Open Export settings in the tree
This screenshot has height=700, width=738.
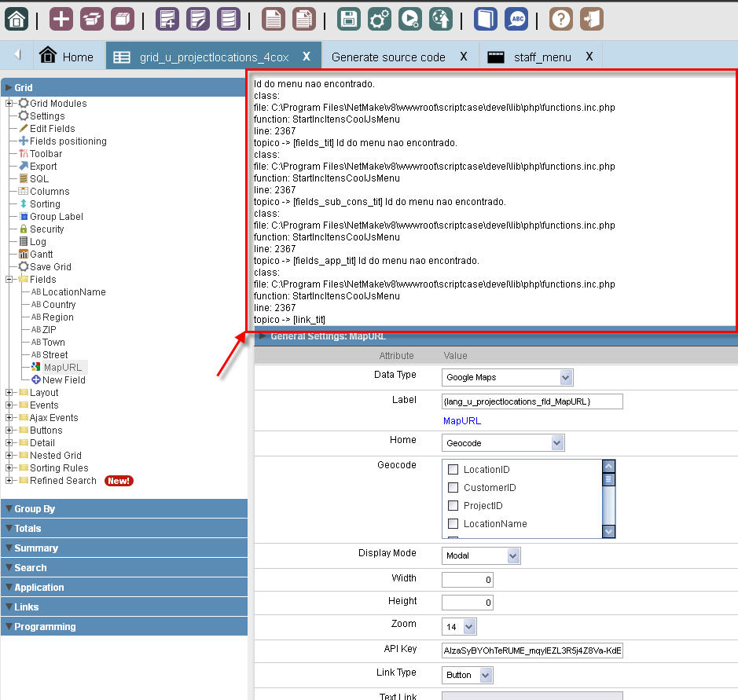42,166
